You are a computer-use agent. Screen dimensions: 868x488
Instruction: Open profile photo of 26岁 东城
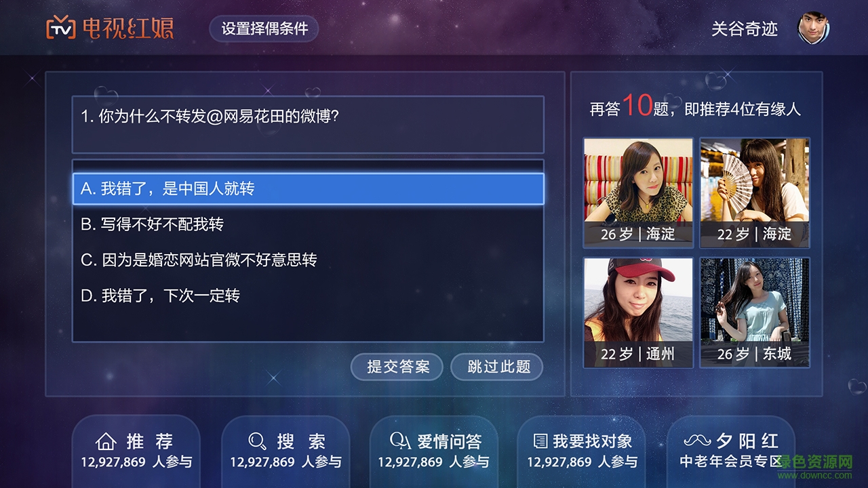point(755,312)
